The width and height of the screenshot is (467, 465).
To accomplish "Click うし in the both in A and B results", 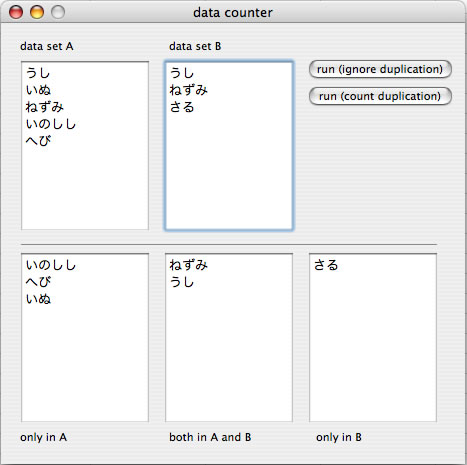I will pos(182,282).
